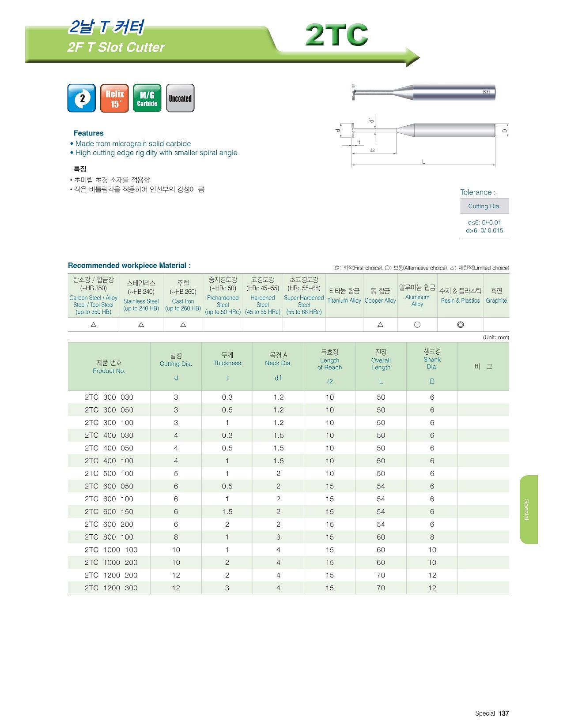Click the Titanium Alloy column header
Viewport: 563px width, 728px height.
(x=344, y=295)
